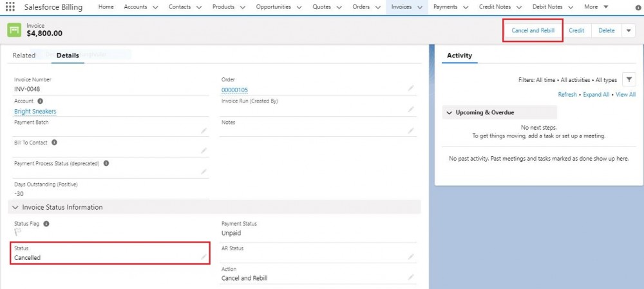Collapse the Invoice Status Information section
Screen dimensions: 644x289
15,207
